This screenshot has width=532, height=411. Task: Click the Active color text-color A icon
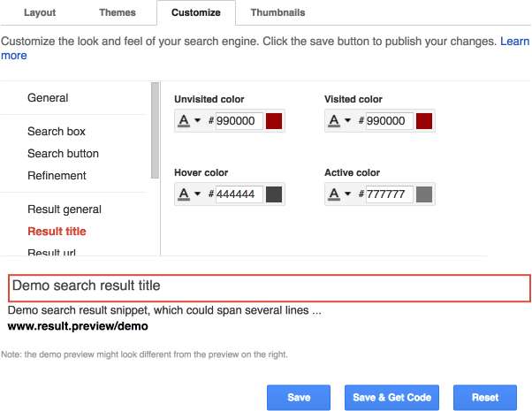(334, 194)
